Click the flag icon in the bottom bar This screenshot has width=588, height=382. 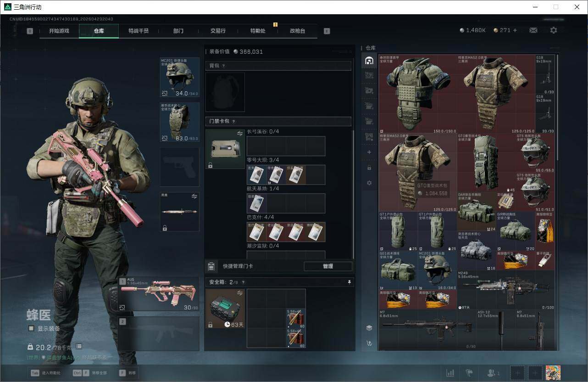coord(469,373)
